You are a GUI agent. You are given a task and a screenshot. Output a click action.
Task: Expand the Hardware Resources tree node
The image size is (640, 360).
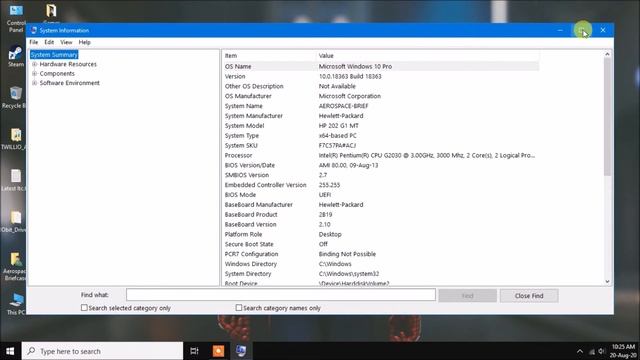[35, 64]
